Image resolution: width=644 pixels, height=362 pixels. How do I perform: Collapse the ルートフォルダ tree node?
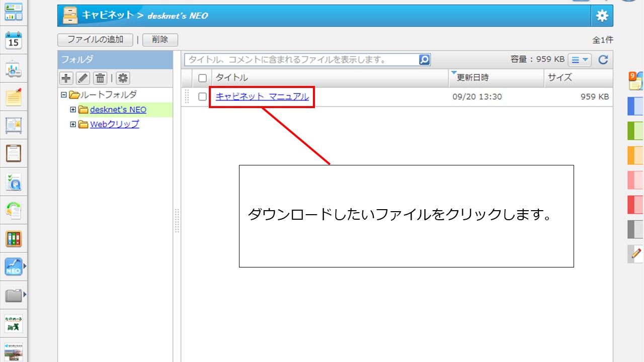(x=63, y=95)
